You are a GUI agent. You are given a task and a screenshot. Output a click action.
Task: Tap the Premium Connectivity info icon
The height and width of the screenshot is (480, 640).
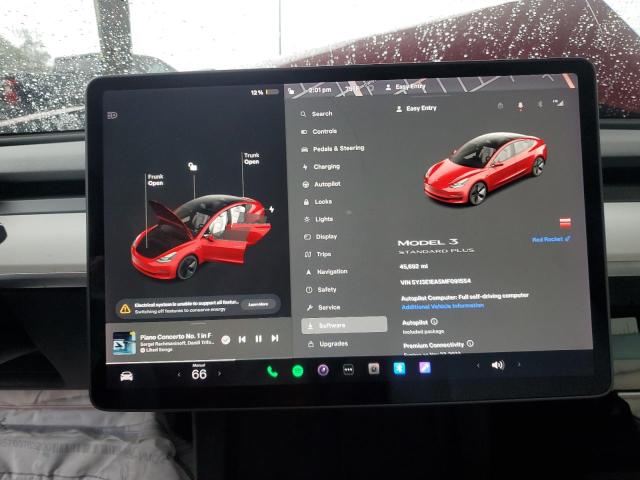pos(470,344)
